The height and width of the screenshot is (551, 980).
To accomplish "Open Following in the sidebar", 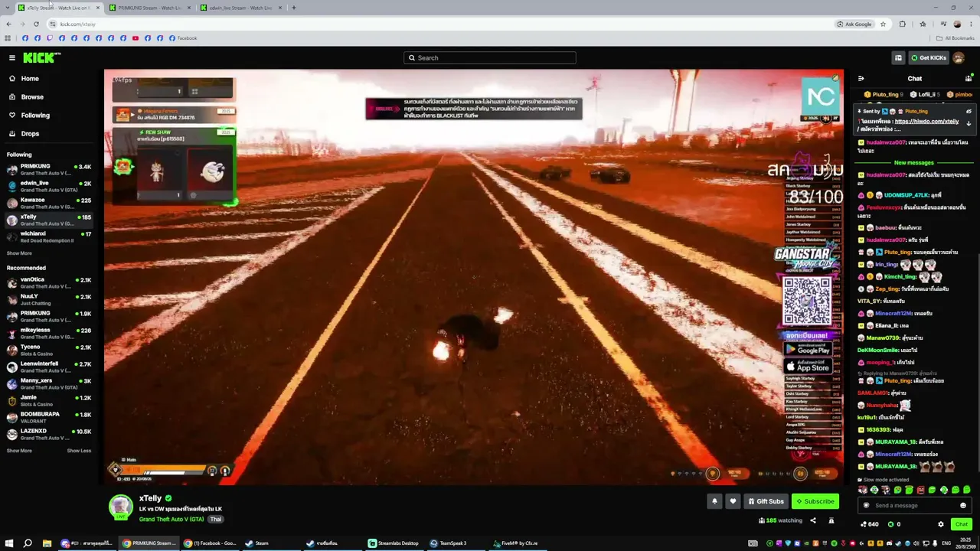I will (35, 116).
